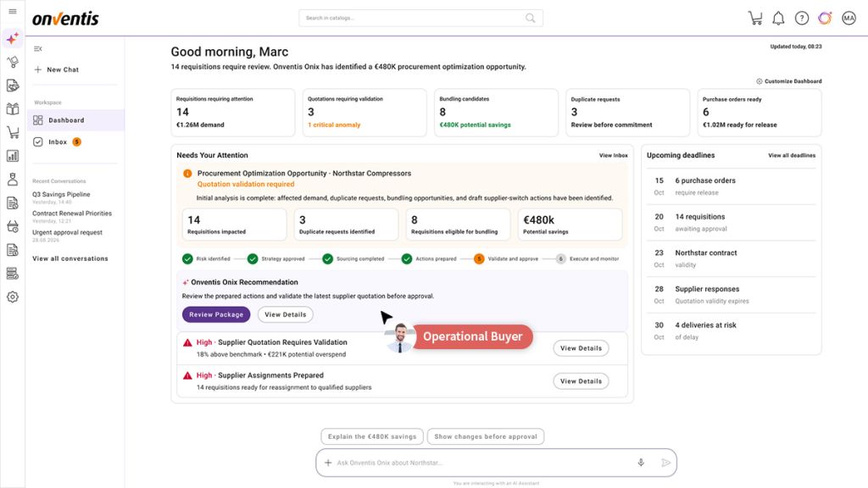Click the Search in catalogs field

(x=420, y=19)
